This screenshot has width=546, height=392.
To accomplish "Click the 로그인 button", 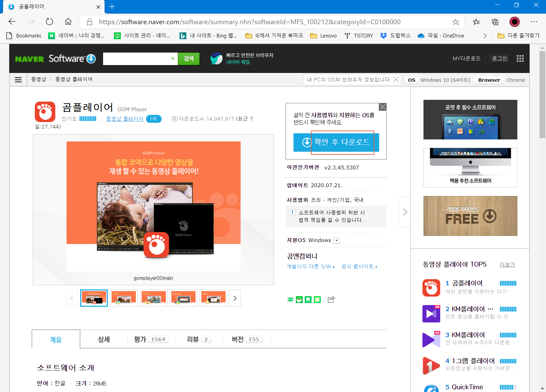I will [x=499, y=59].
